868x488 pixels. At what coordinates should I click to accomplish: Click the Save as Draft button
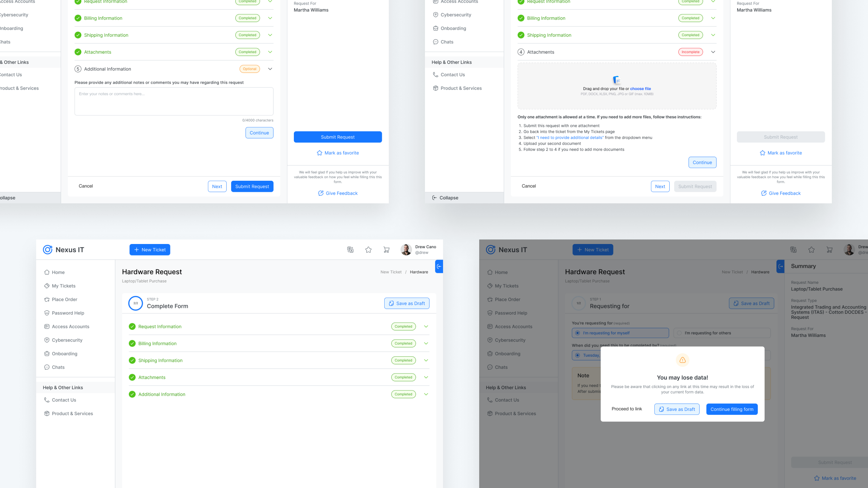(x=406, y=303)
